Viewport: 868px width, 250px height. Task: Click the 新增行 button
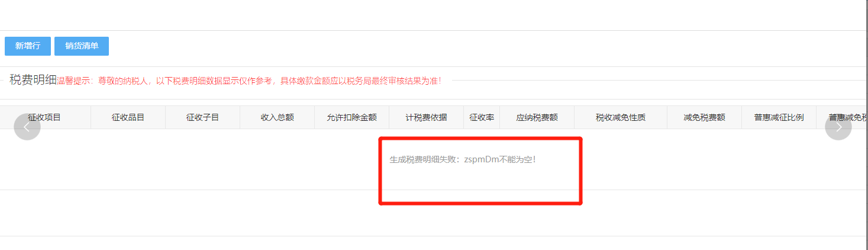point(28,46)
